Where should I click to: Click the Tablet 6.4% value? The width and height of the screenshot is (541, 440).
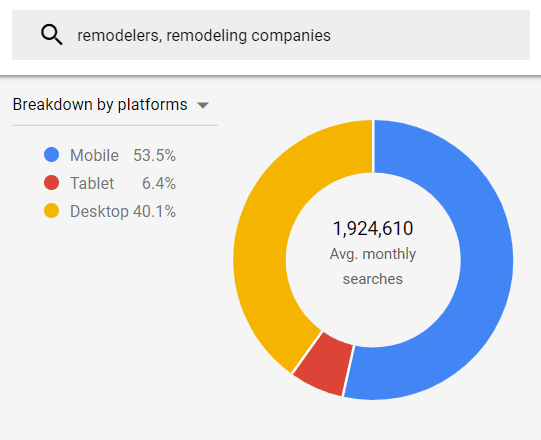coord(159,183)
